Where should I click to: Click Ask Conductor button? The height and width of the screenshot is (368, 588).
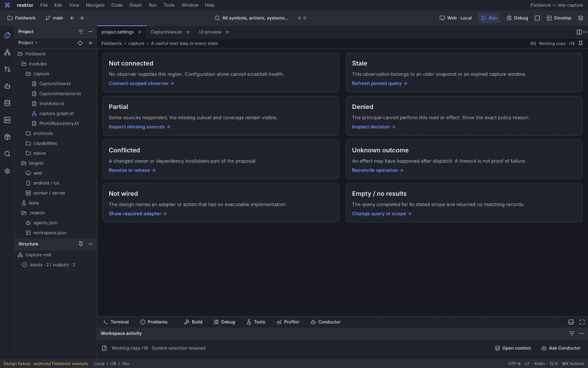click(x=561, y=348)
